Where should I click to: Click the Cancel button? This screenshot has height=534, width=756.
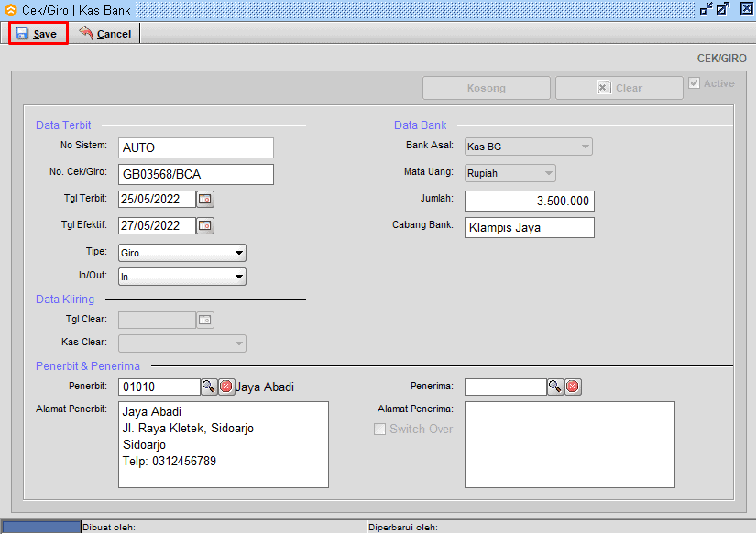coord(105,34)
